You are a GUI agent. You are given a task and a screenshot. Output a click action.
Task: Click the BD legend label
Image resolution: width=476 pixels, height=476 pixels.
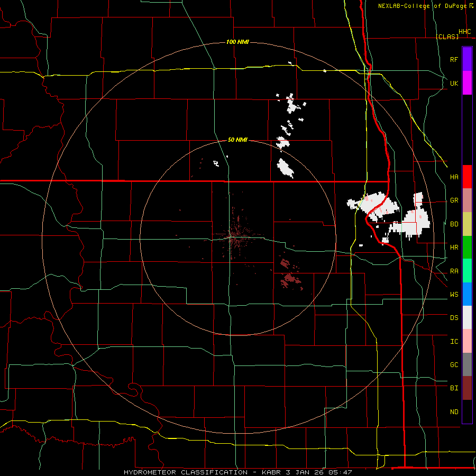[454, 224]
